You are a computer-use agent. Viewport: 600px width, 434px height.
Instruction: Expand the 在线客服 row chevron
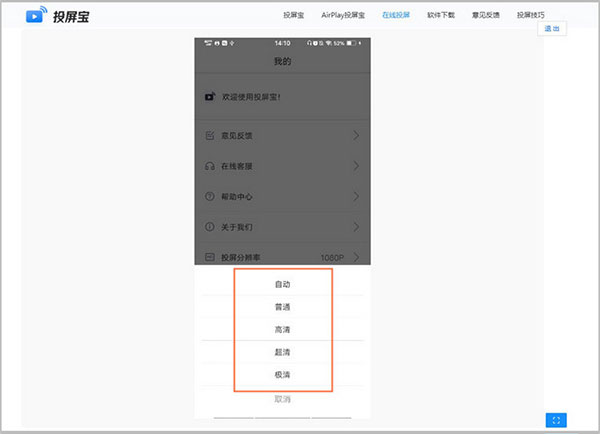click(x=356, y=166)
